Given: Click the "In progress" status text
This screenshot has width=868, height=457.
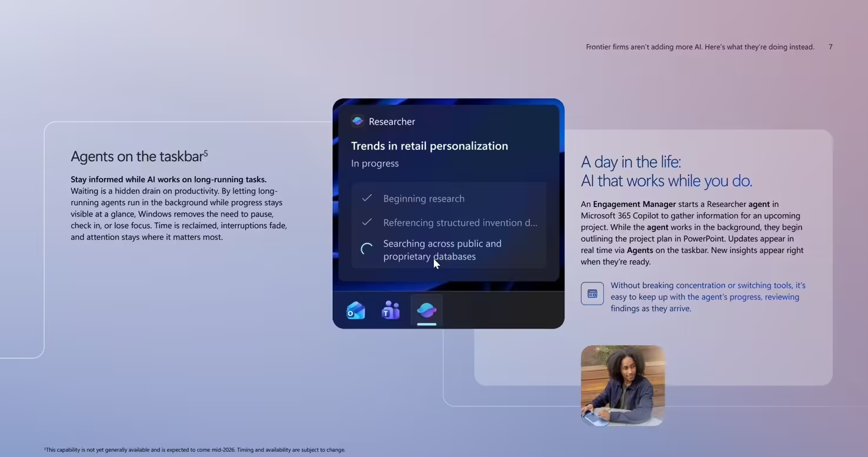Looking at the screenshot, I should (375, 164).
